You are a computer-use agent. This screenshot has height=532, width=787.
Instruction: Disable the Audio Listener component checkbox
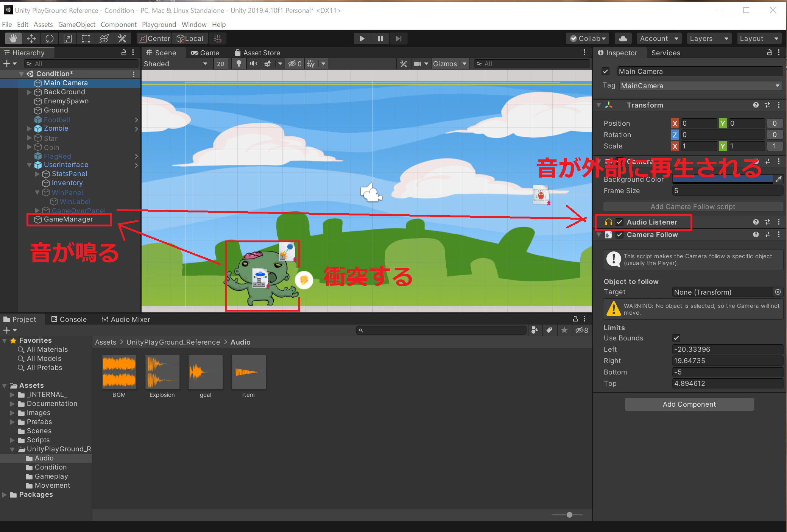point(620,222)
